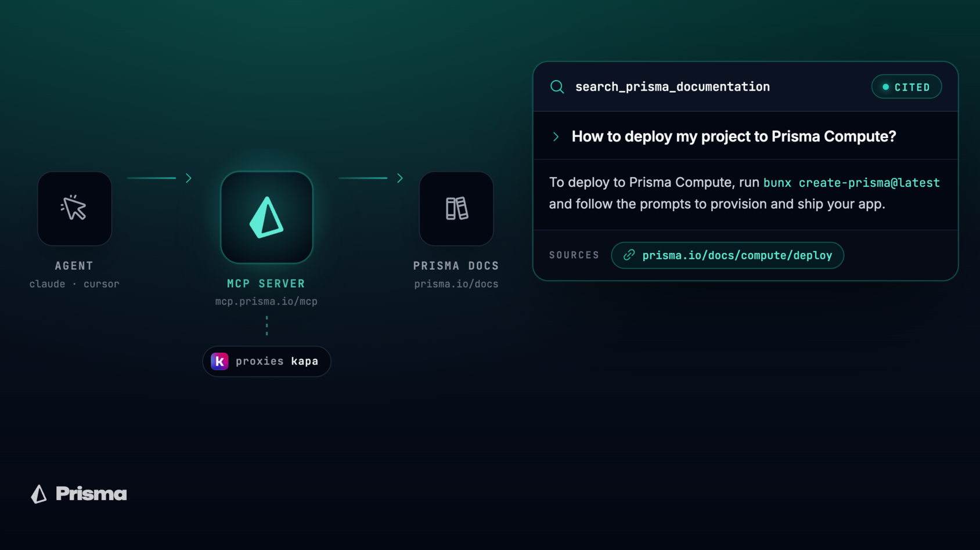Click 'How to deploy my project to Prisma Compute?' text
Image resolution: width=980 pixels, height=550 pixels.
(x=734, y=136)
